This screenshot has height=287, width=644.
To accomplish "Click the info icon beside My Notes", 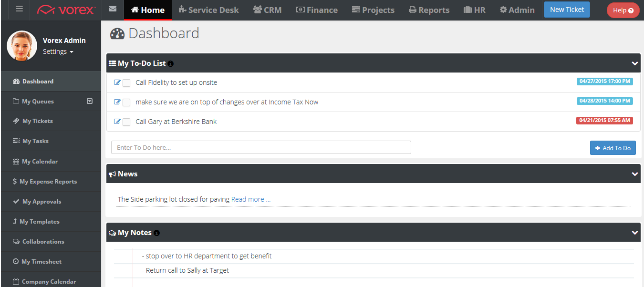I will pyautogui.click(x=156, y=233).
